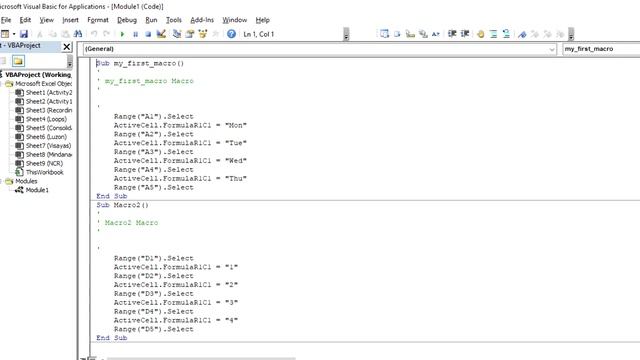This screenshot has height=360, width=640.
Task: Select Sheet8 (Mindanao) in project tree
Action: tap(44, 155)
